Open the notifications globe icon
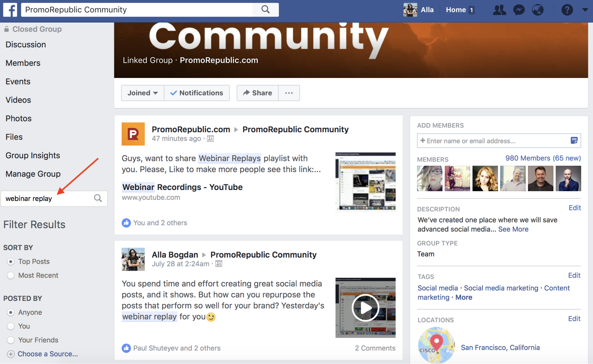Viewport: 593px width, 364px height. click(x=538, y=10)
